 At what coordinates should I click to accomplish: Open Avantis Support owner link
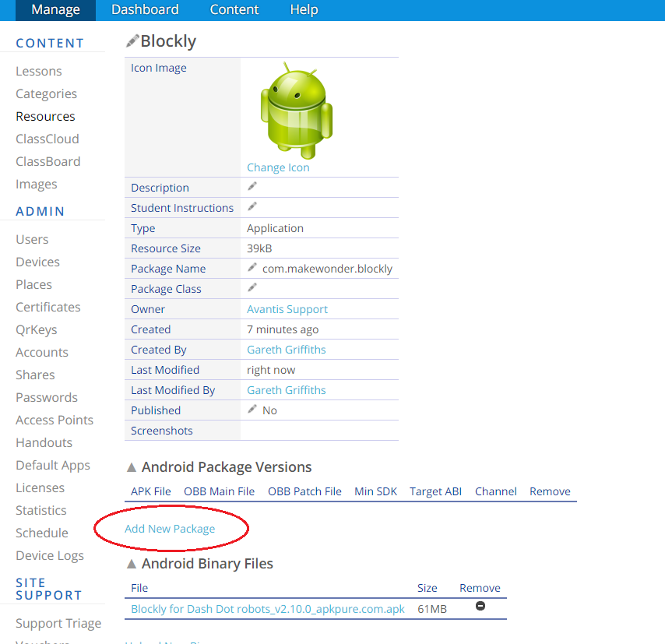click(x=287, y=309)
